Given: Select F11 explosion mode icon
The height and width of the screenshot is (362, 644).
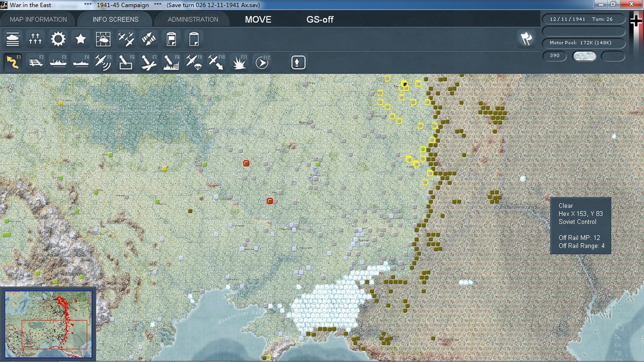Looking at the screenshot, I should click(239, 62).
